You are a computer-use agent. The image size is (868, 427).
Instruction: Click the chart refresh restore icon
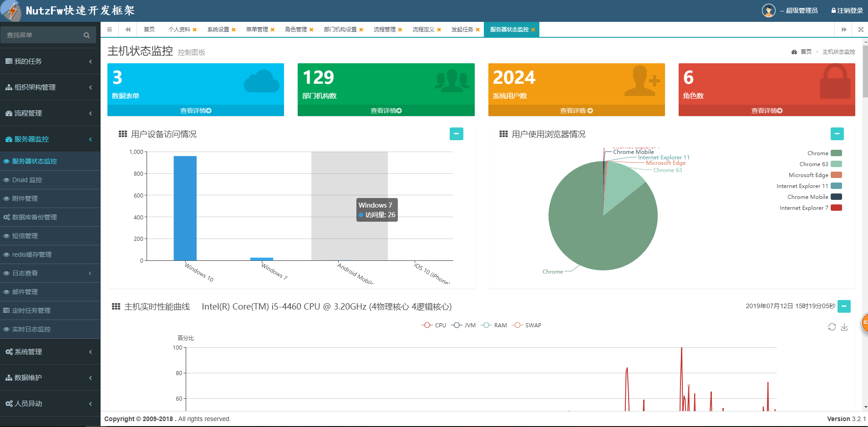click(832, 327)
